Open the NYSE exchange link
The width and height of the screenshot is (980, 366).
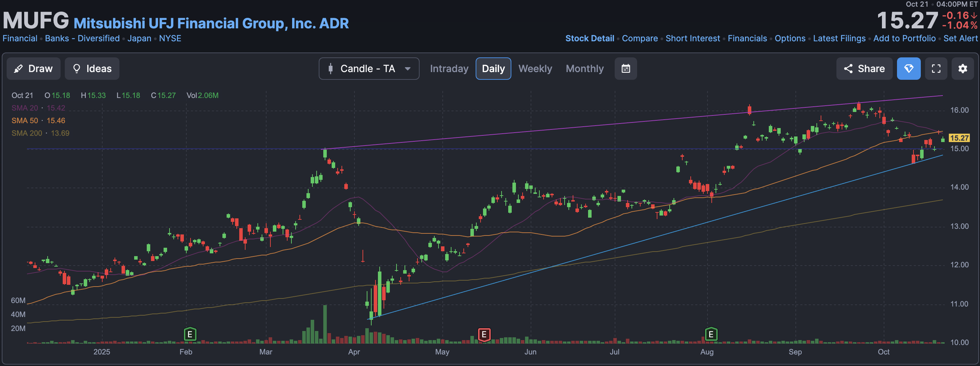(170, 38)
